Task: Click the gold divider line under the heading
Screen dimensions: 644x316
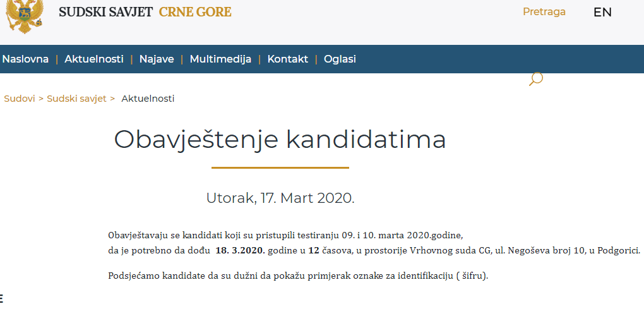Action: [x=280, y=167]
